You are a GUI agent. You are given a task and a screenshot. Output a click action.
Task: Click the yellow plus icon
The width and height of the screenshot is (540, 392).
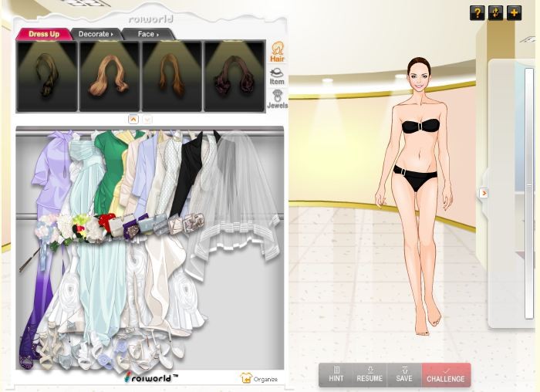pos(514,12)
